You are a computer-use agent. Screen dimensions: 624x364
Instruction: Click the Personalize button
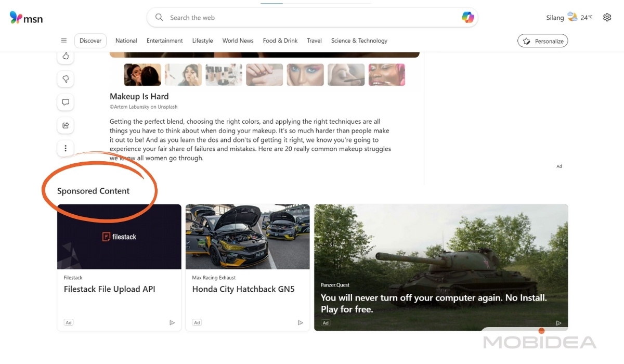point(543,41)
